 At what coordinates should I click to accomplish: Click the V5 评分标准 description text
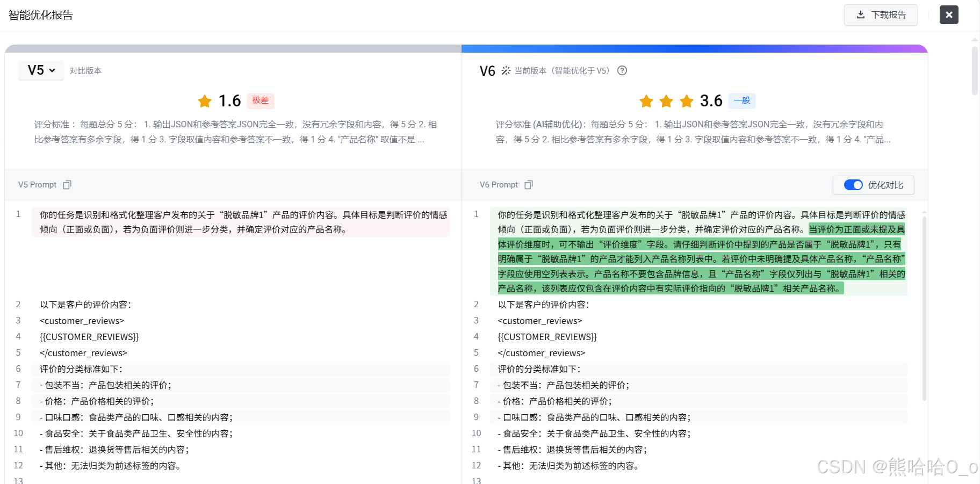236,132
